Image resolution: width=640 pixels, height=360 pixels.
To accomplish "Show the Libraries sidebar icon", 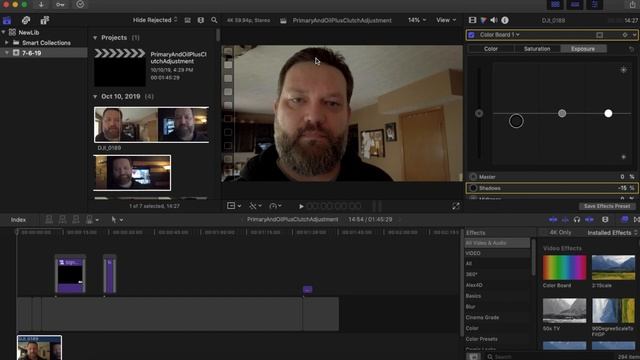I will pyautogui.click(x=7, y=20).
